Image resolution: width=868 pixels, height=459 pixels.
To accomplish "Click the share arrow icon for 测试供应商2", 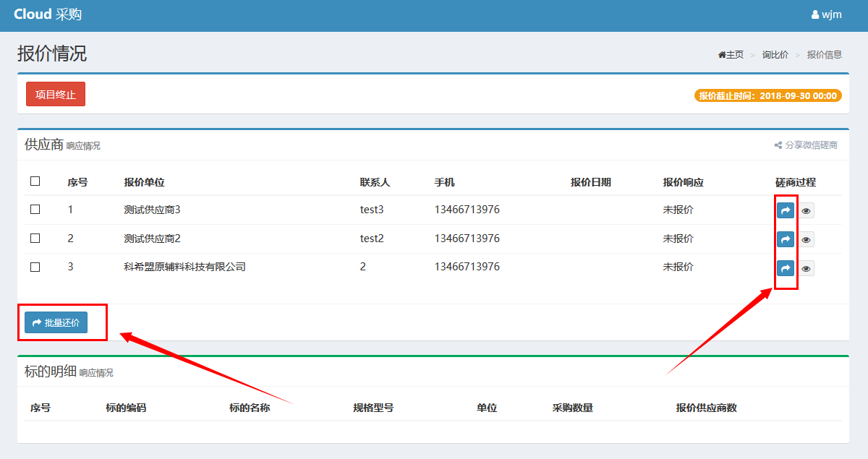I will (x=785, y=239).
